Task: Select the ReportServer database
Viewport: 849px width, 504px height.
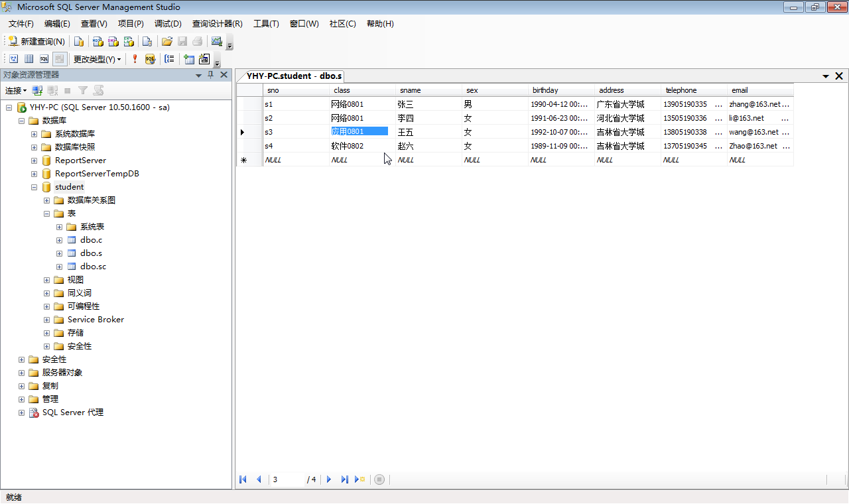Action: [80, 160]
